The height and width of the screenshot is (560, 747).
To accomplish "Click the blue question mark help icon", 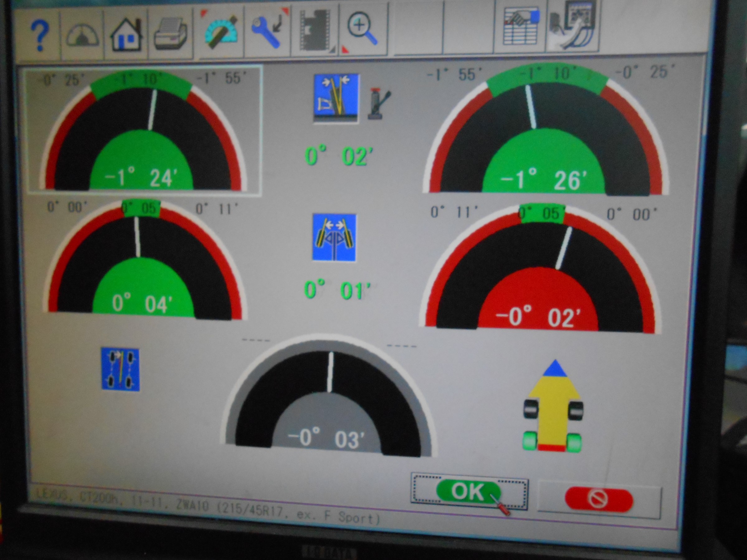I will pos(40,35).
